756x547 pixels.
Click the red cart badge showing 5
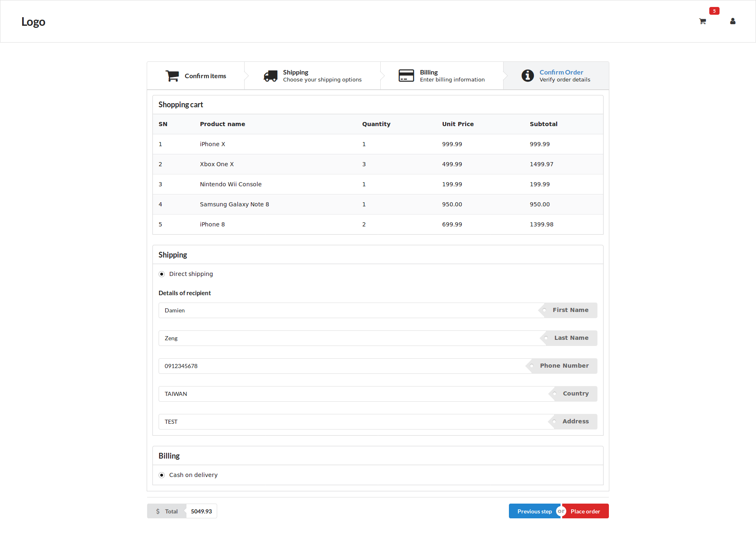714,11
